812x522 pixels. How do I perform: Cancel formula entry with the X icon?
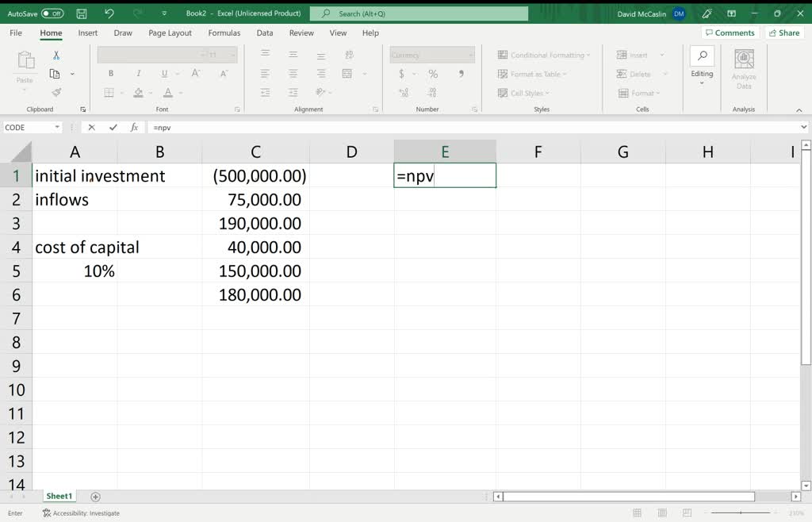92,127
